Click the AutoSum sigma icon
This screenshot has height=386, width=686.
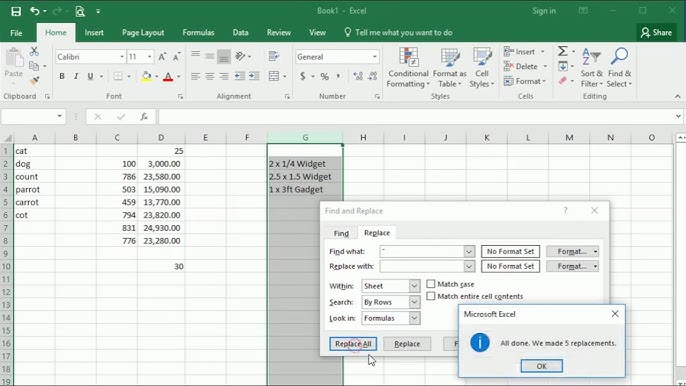click(x=563, y=51)
